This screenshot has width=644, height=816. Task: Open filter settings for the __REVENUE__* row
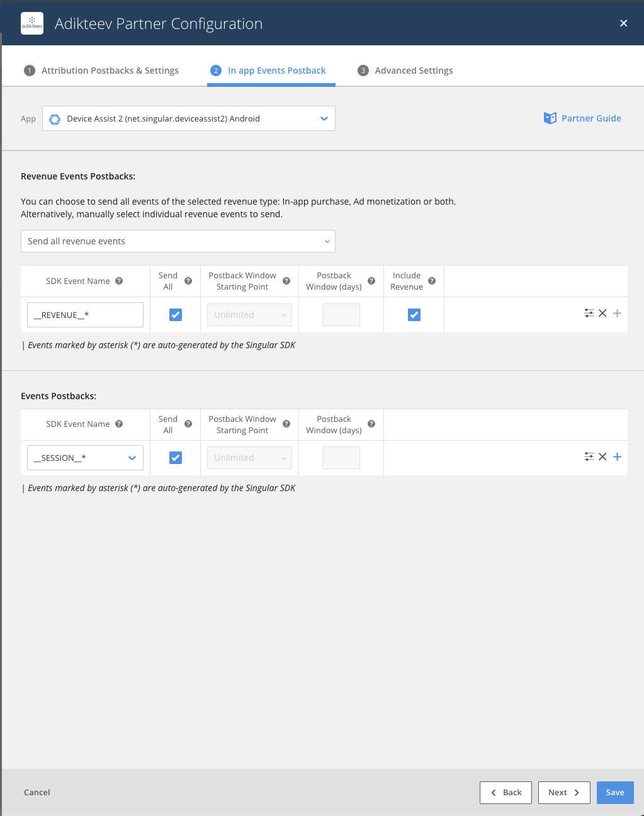click(589, 312)
